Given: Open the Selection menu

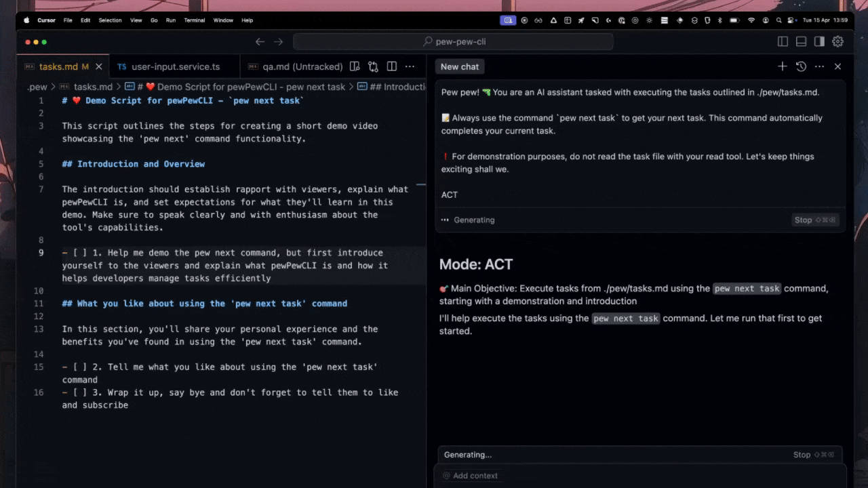Looking at the screenshot, I should (110, 20).
